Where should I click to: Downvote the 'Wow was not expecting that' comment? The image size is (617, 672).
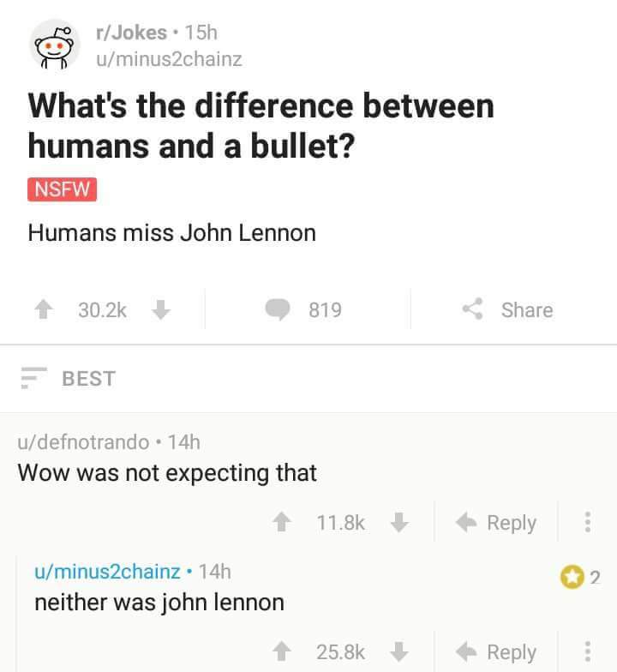[399, 522]
